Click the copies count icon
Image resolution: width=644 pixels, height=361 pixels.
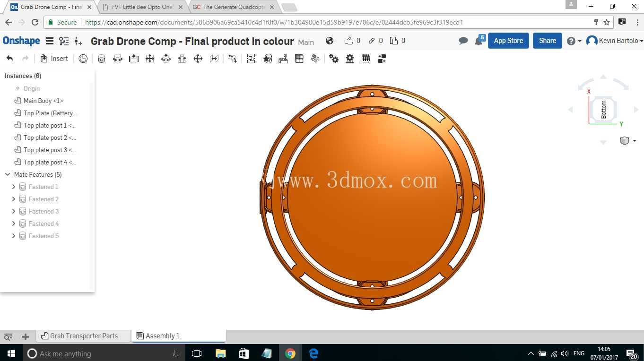[394, 41]
